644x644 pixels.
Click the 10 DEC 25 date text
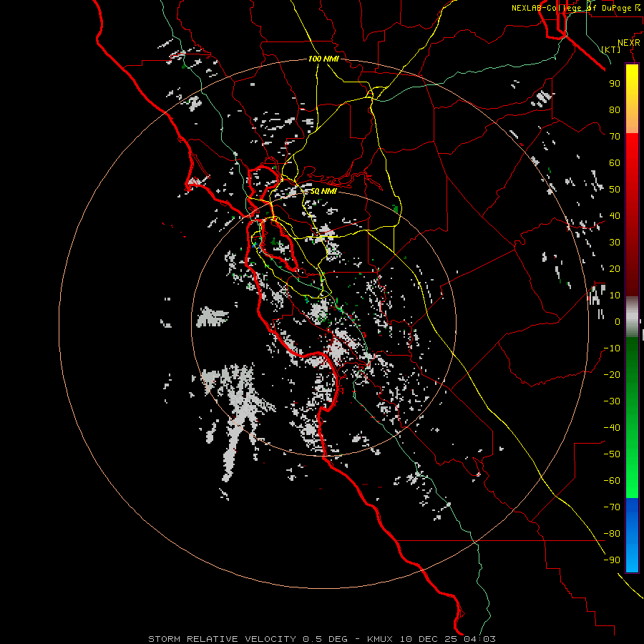click(x=429, y=639)
